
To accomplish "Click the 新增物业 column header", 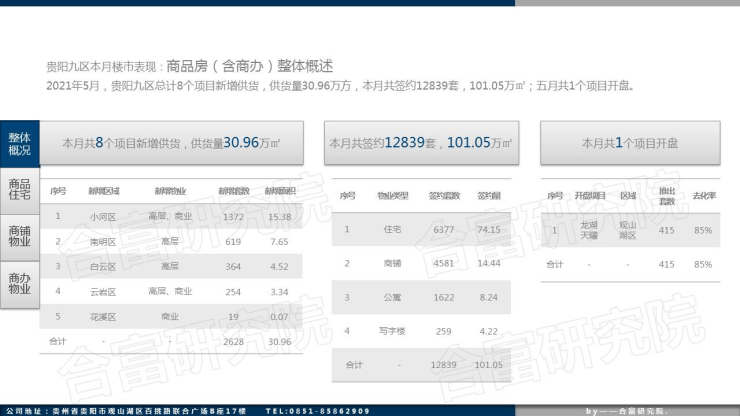I will coord(170,191).
